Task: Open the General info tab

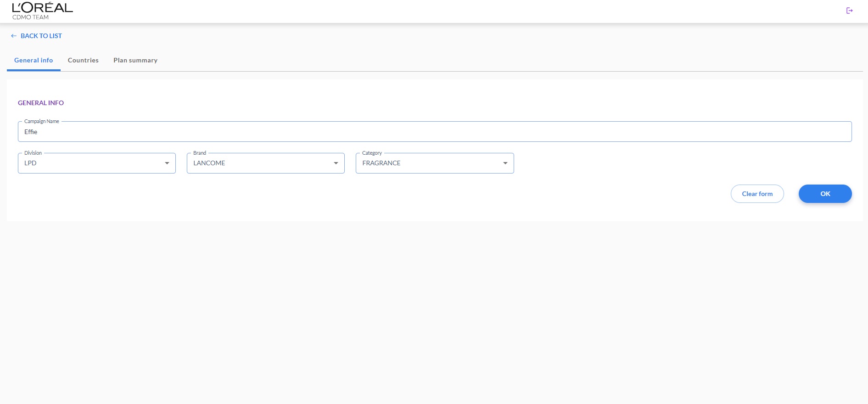Action: (34, 61)
